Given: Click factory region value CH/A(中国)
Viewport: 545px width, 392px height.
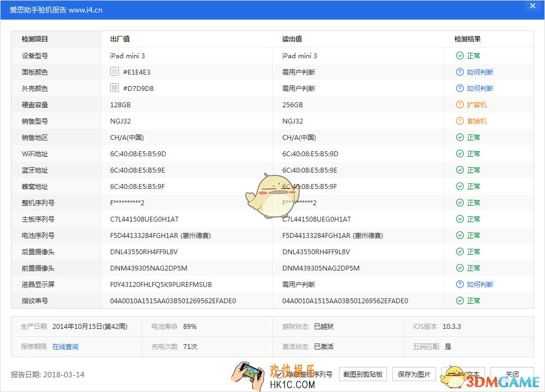Looking at the screenshot, I should click(x=127, y=138).
